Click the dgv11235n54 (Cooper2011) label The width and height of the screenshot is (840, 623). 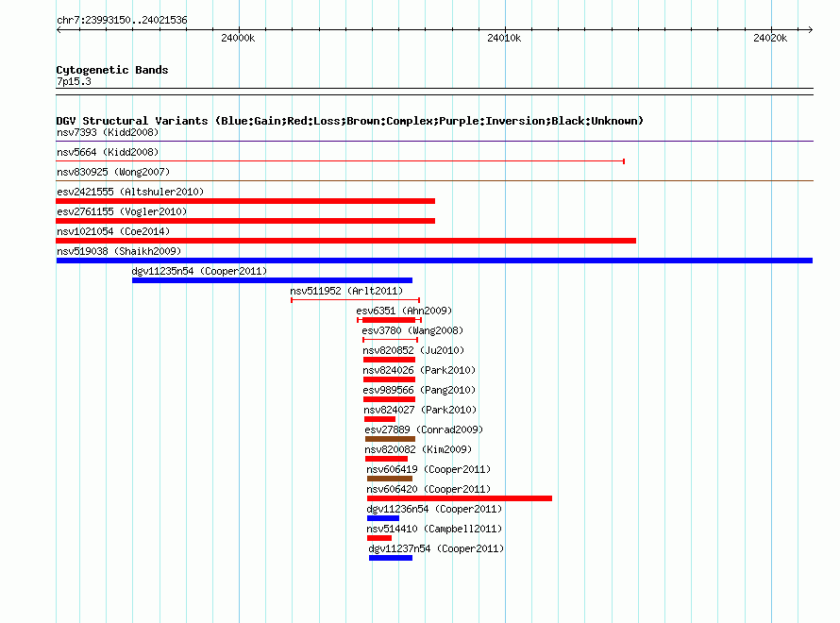199,271
